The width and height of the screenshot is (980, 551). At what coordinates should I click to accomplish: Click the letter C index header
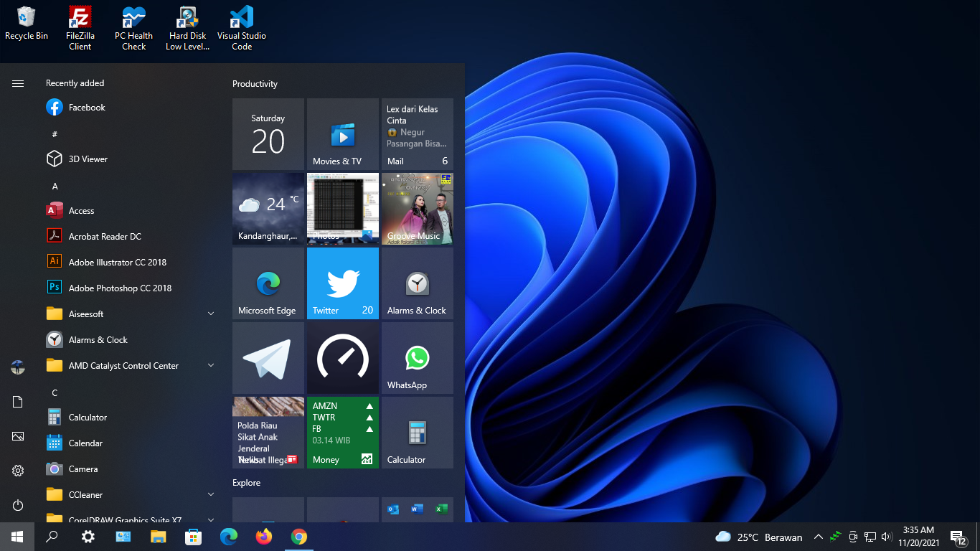pos(55,393)
